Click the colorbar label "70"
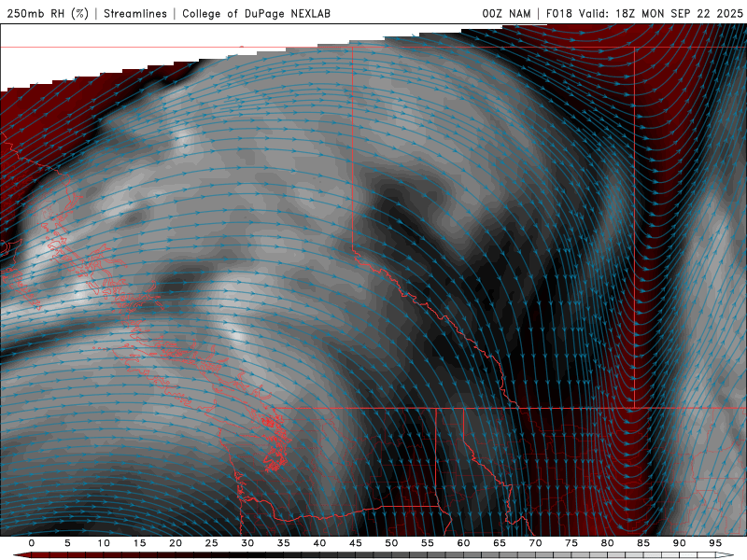 tap(535, 543)
